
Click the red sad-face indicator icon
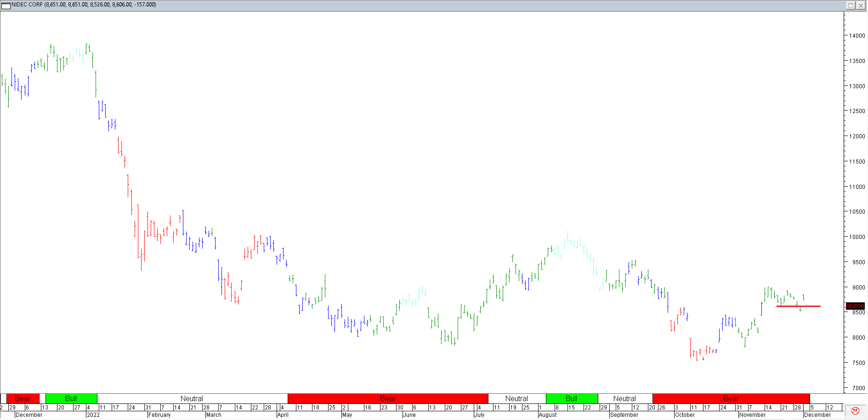coord(855,411)
